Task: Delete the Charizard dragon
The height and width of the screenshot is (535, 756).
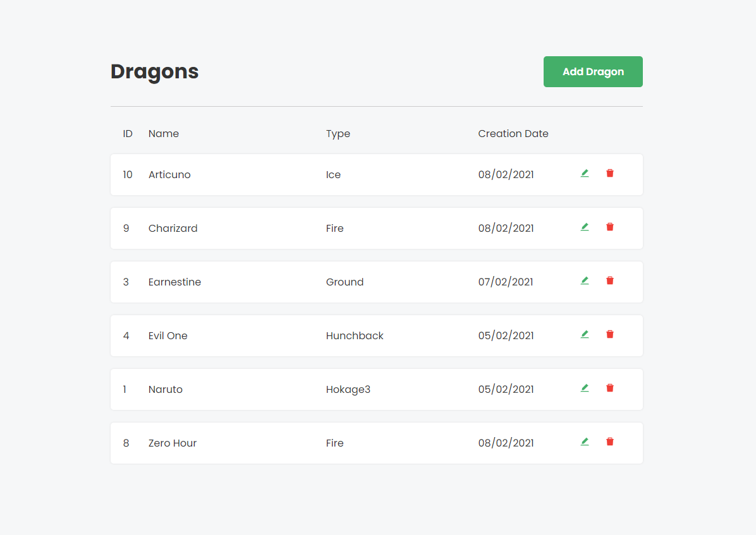Action: point(610,227)
